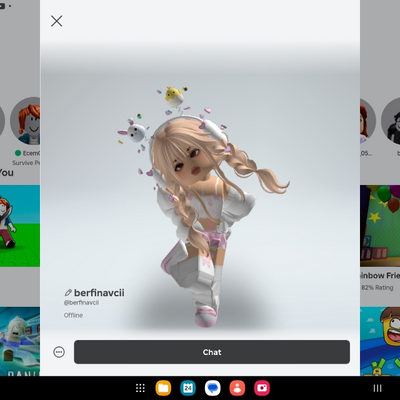The width and height of the screenshot is (400, 400).
Task: Click the berfinavcii display name
Action: [99, 293]
